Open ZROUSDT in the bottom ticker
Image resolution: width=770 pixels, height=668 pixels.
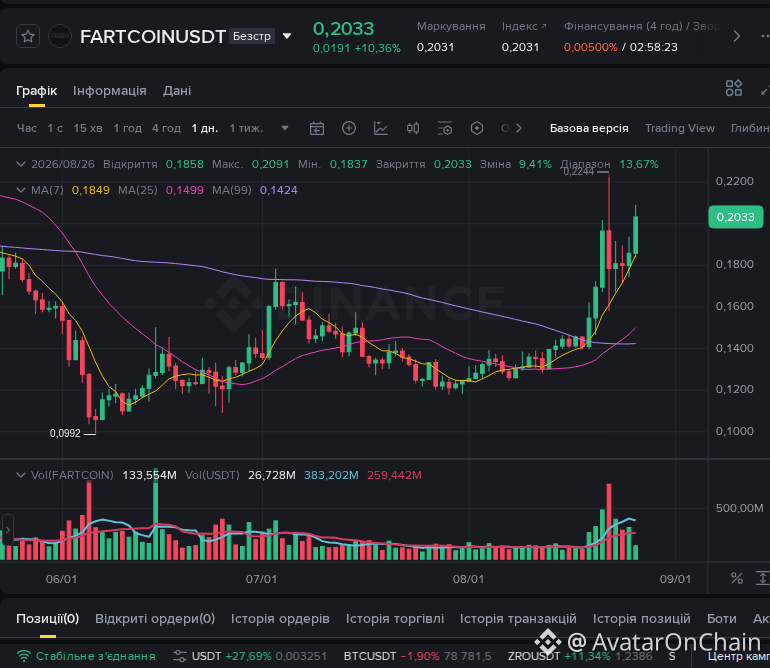(x=534, y=656)
